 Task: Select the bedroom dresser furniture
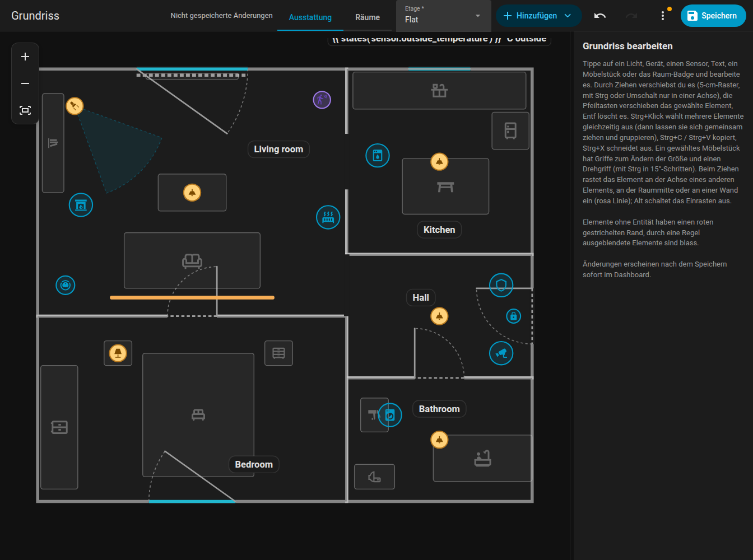pos(59,427)
